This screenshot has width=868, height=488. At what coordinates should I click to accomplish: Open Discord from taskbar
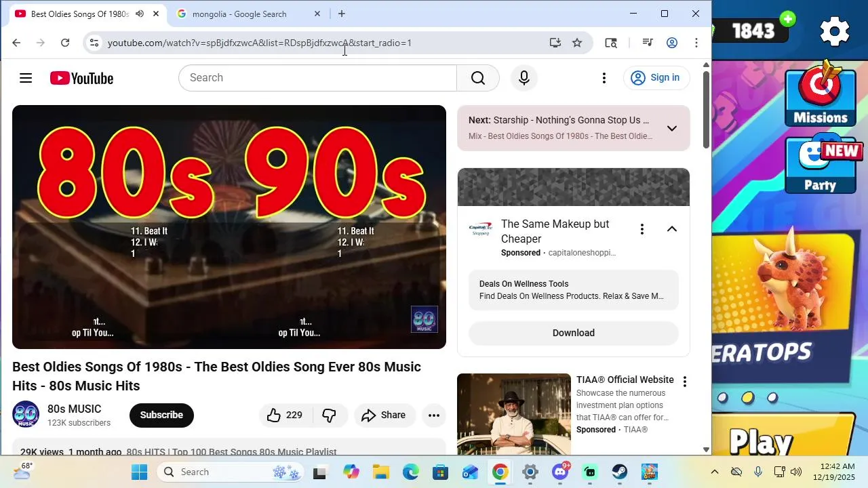pos(560,472)
